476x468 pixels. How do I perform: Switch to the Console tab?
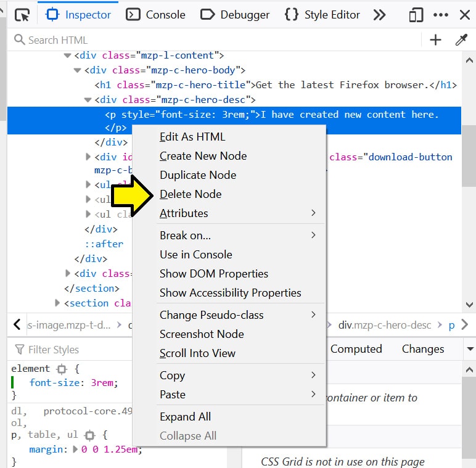tap(156, 15)
